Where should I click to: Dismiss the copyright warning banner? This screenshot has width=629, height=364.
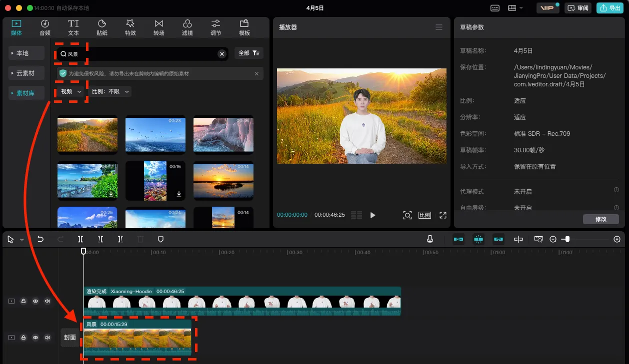tap(256, 73)
